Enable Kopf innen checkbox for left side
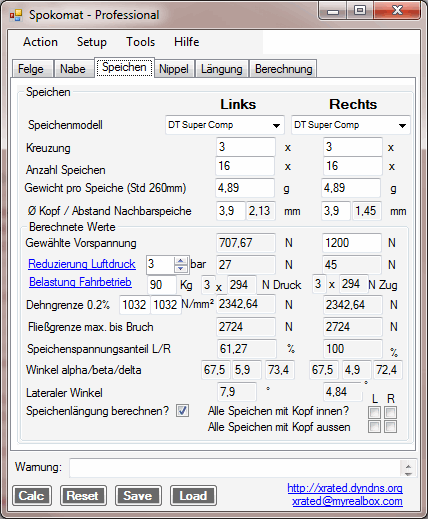428x519 pixels. [374, 413]
